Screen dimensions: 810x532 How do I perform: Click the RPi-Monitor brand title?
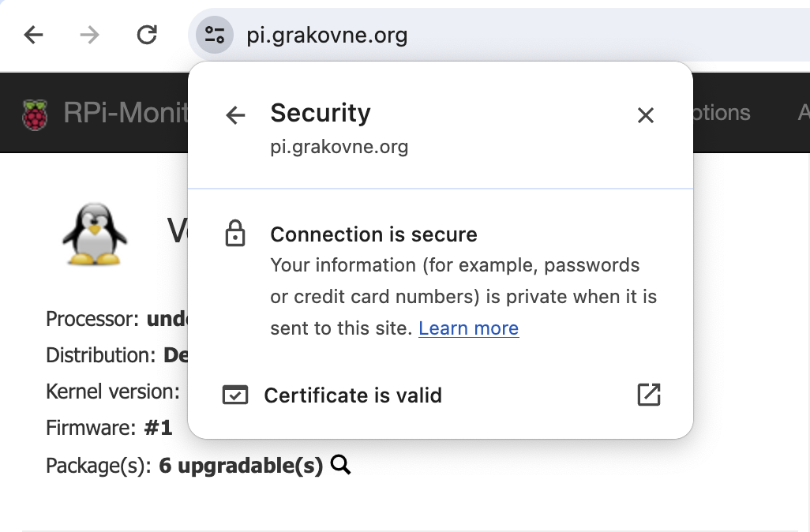tap(125, 114)
